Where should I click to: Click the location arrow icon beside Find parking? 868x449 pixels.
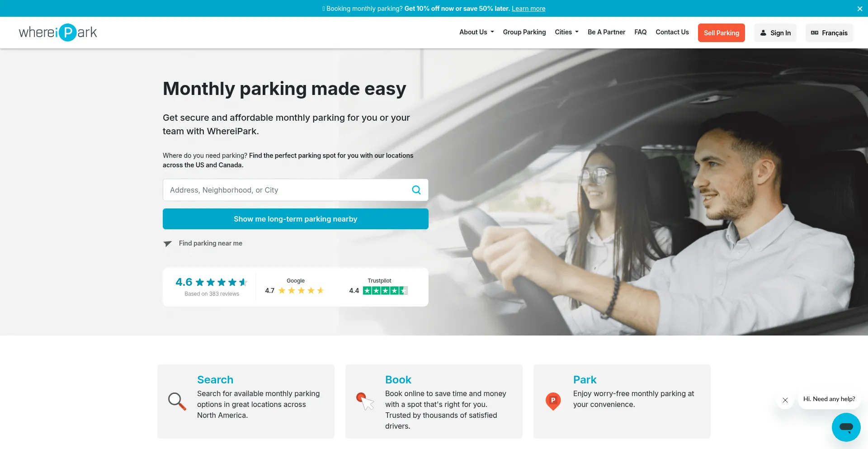pos(167,244)
